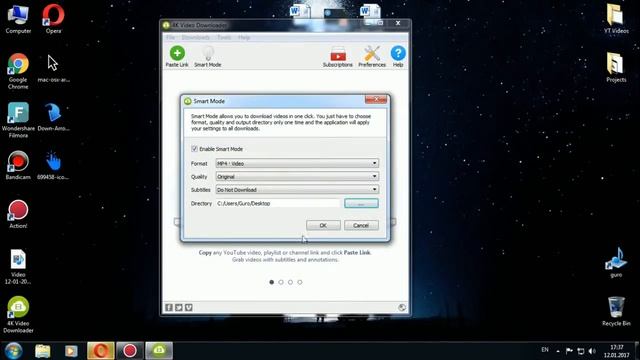Open Subscriptions in 4K Video Downloader toolbar
Viewport: 640px width, 360px height.
(x=338, y=53)
